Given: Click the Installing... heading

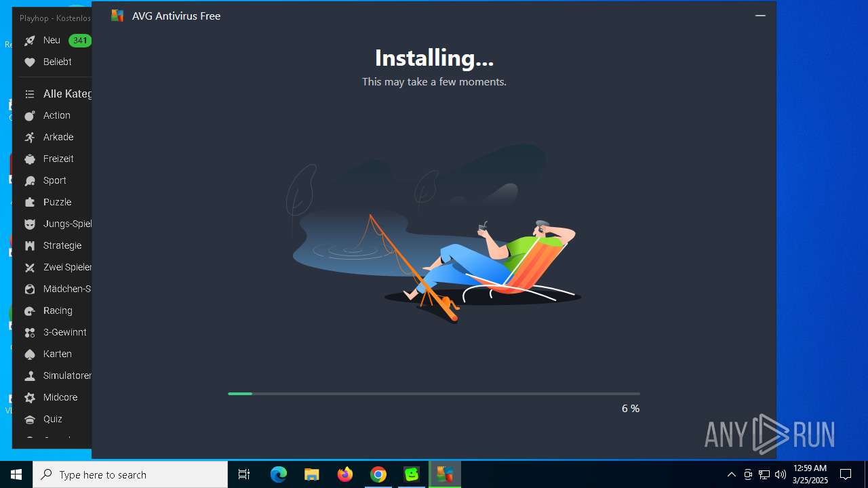Looking at the screenshot, I should 434,58.
